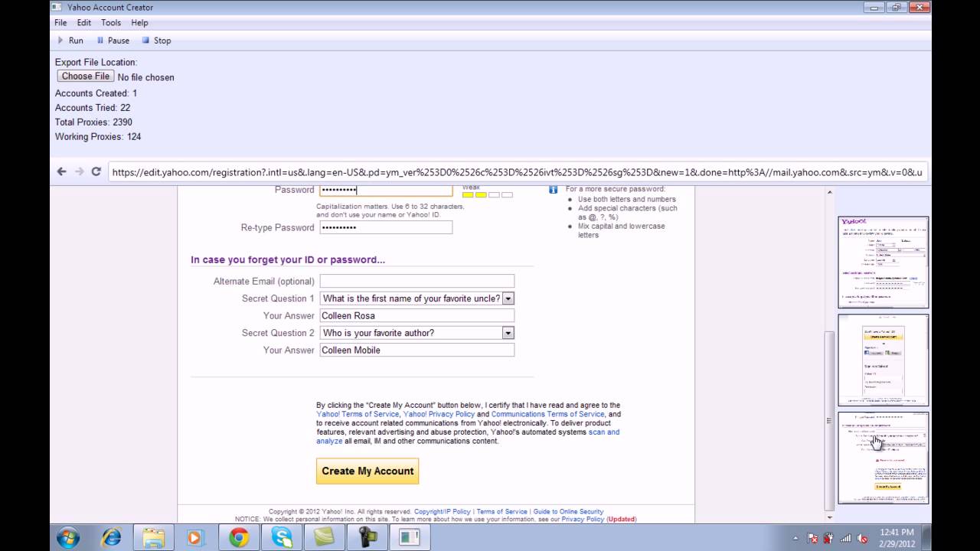
Task: Click the Stop icon in toolbar
Action: pos(145,41)
